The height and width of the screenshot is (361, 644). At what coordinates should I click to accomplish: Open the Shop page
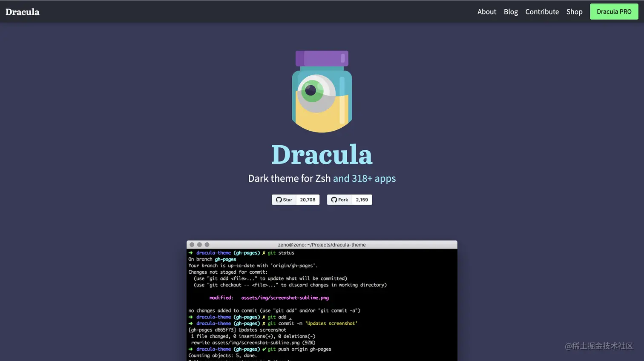574,12
